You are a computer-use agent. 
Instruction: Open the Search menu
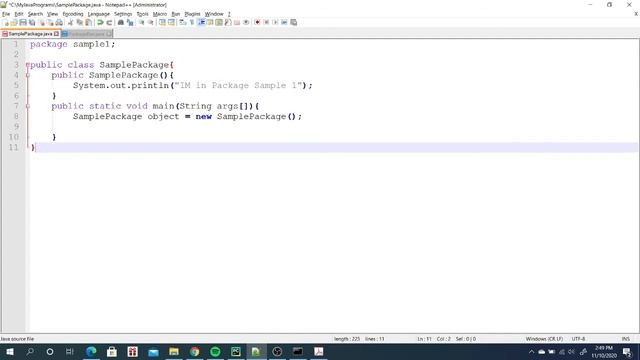pyautogui.click(x=35, y=14)
